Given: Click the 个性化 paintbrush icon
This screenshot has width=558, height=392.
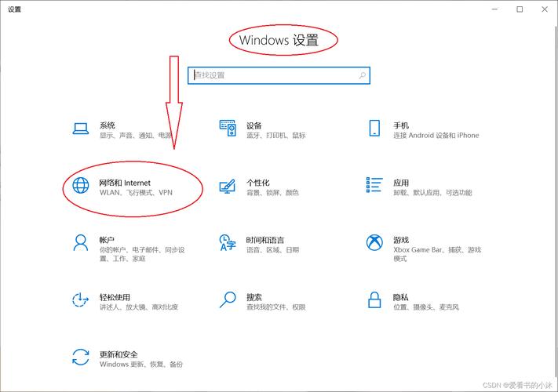Looking at the screenshot, I should pyautogui.click(x=228, y=187).
